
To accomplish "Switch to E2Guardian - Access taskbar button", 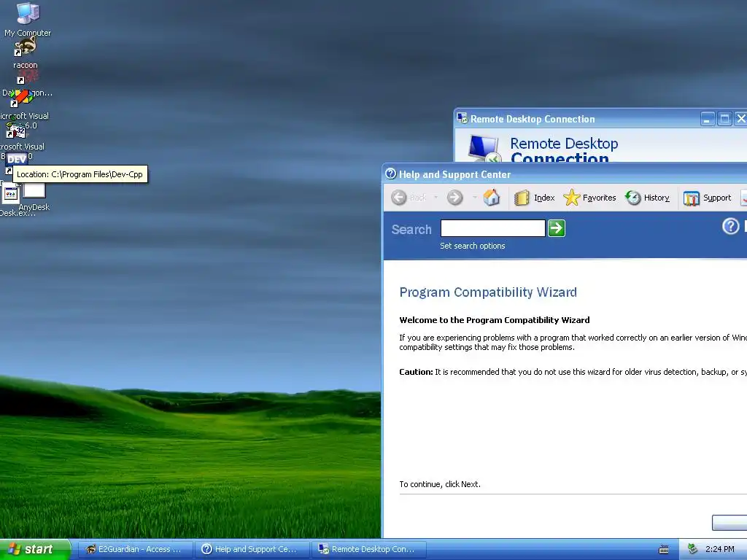I will [x=134, y=549].
